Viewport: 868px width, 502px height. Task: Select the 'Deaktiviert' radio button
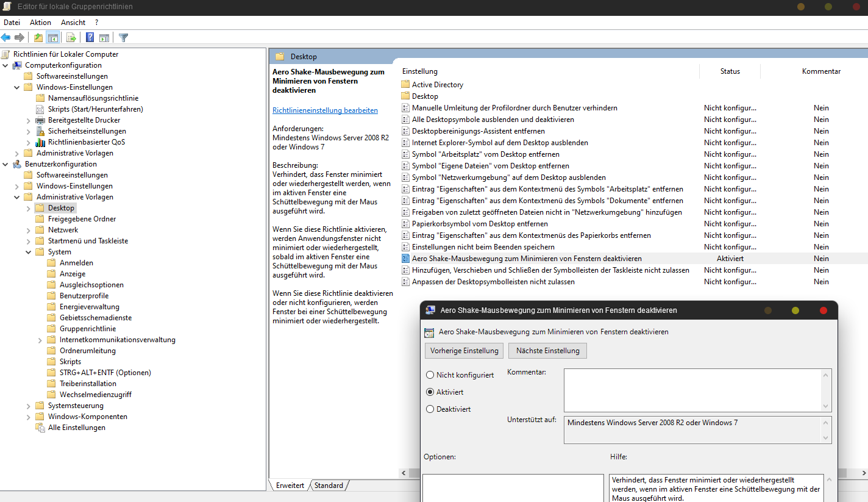pyautogui.click(x=430, y=409)
